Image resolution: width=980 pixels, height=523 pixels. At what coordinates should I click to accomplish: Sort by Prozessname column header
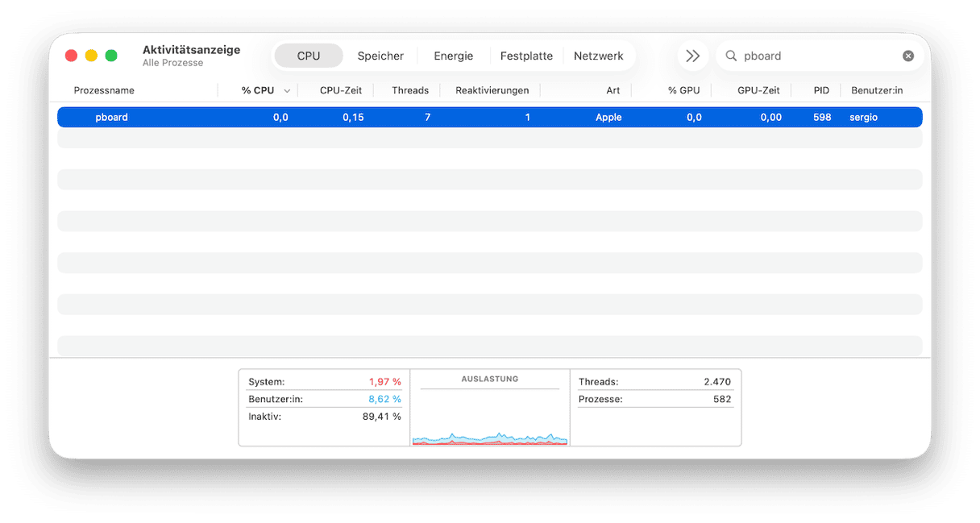click(104, 91)
